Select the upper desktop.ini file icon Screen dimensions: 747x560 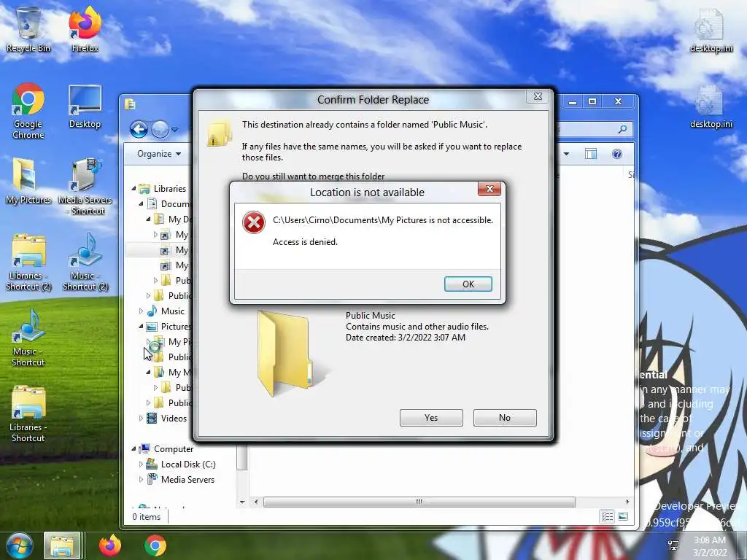point(711,30)
